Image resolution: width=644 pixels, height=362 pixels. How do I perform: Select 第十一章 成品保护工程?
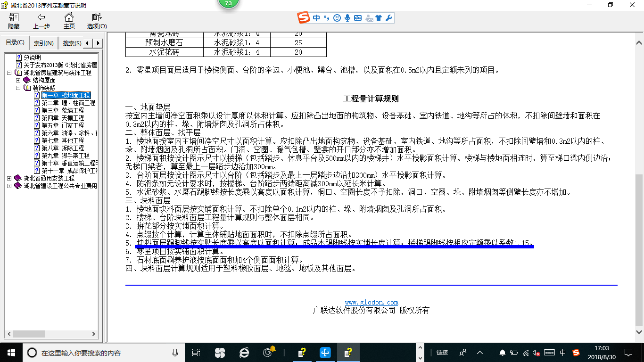69,171
